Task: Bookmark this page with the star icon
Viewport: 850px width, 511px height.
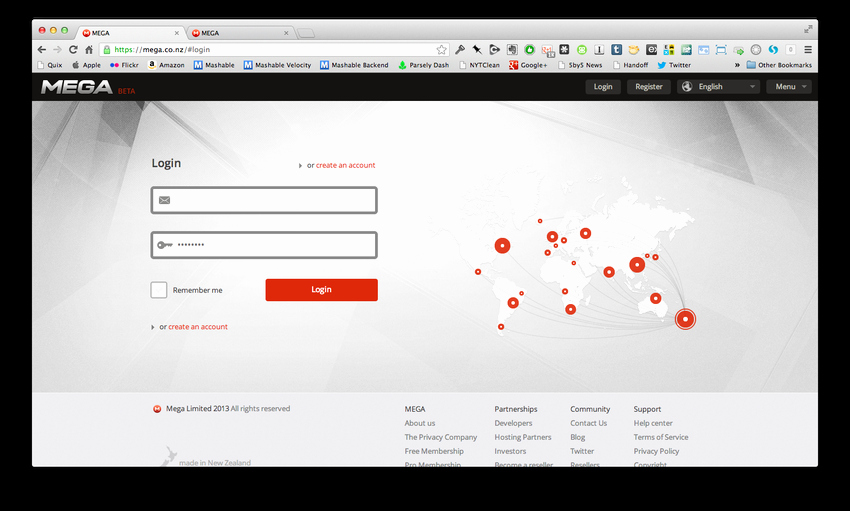Action: (441, 49)
